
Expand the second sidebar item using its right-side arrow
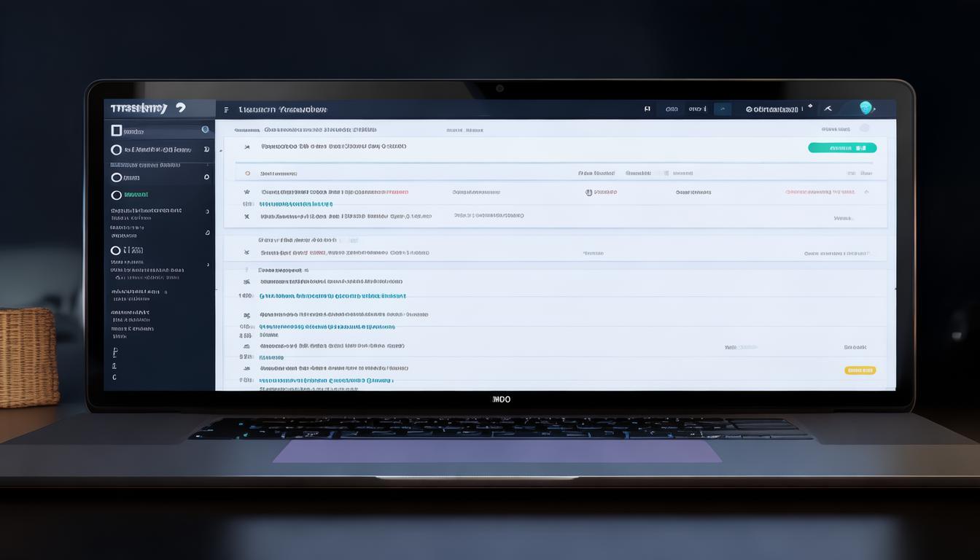click(206, 149)
